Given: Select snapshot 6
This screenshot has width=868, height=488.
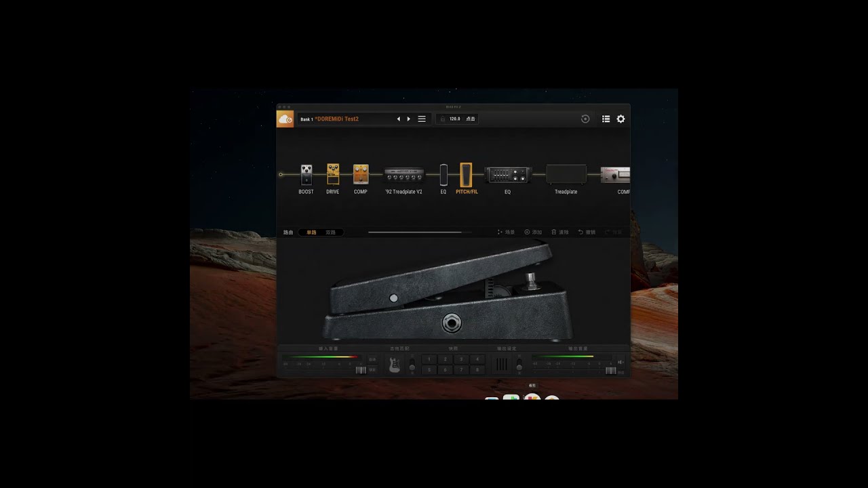Looking at the screenshot, I should click(445, 370).
